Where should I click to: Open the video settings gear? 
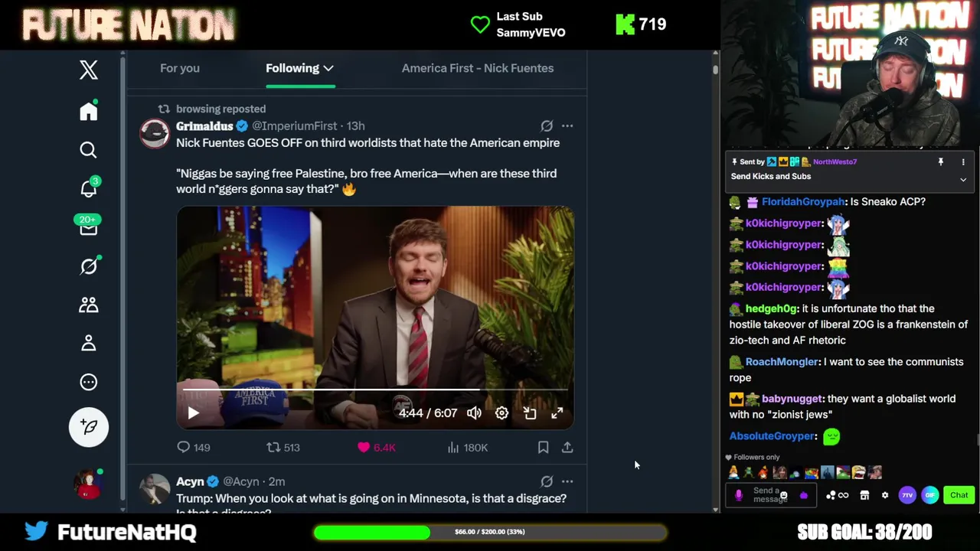pos(501,413)
